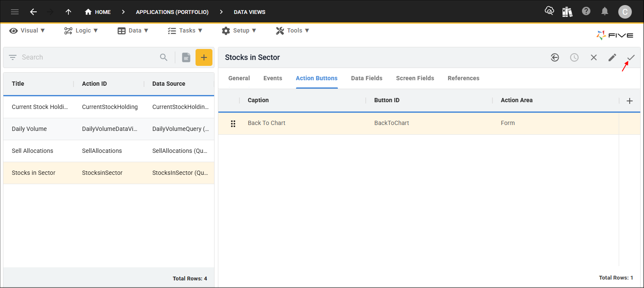644x288 pixels.
Task: Open the Data dropdown menu
Action: click(x=133, y=30)
